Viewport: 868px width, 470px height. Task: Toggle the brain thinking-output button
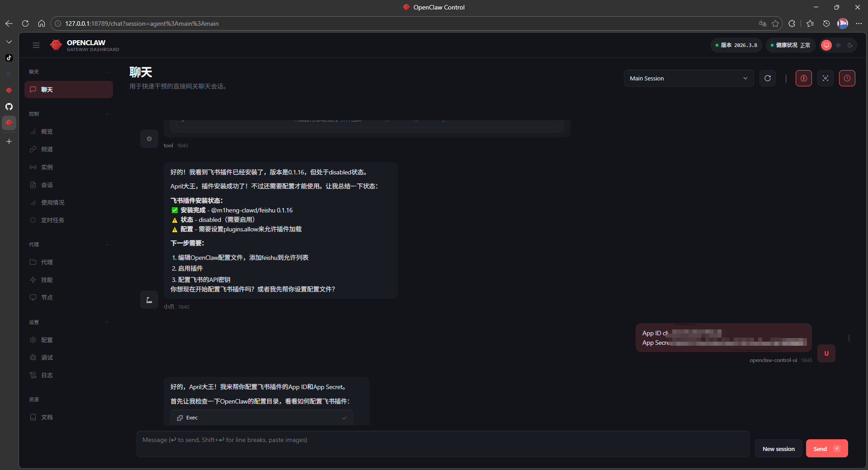pyautogui.click(x=804, y=78)
